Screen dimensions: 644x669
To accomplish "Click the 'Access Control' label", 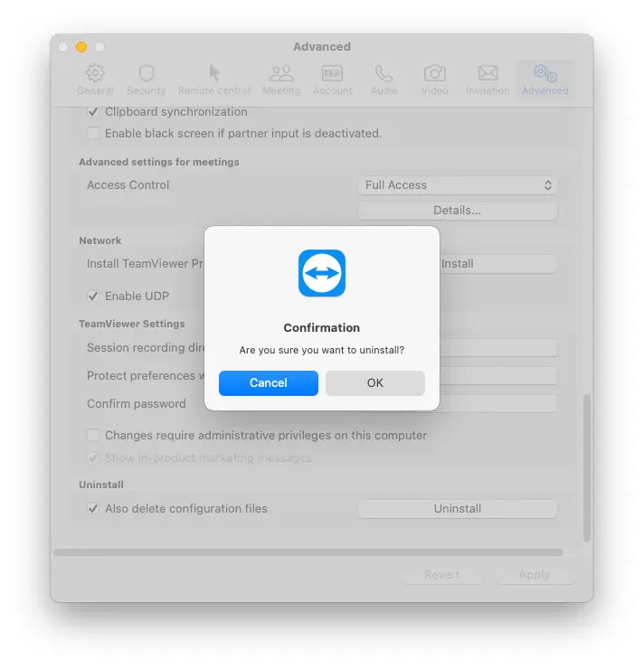I will (128, 185).
